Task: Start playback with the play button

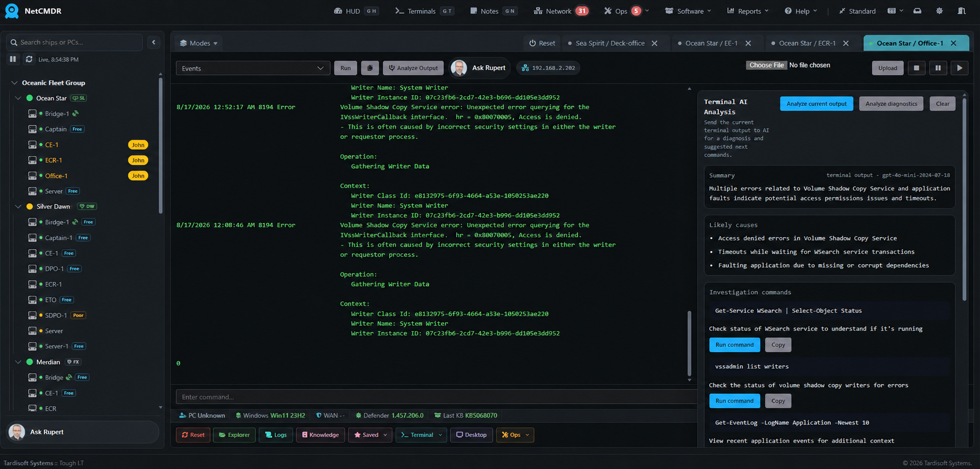Action: 959,68
